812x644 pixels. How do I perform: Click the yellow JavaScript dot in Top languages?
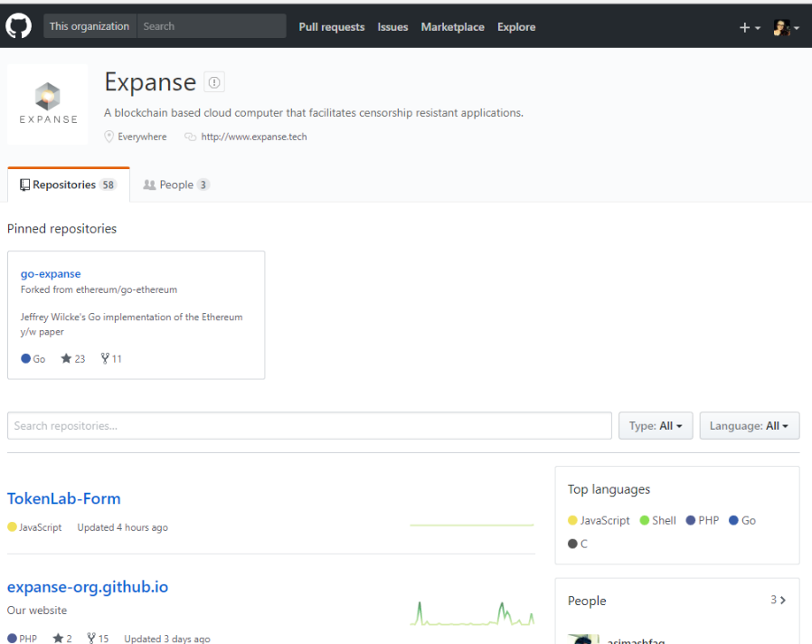coord(572,520)
